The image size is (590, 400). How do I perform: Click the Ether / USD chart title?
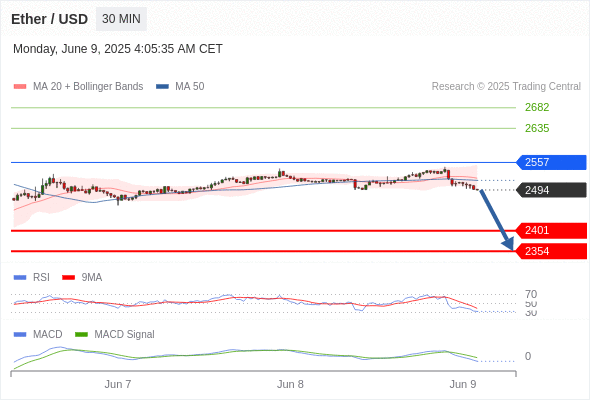click(x=49, y=19)
